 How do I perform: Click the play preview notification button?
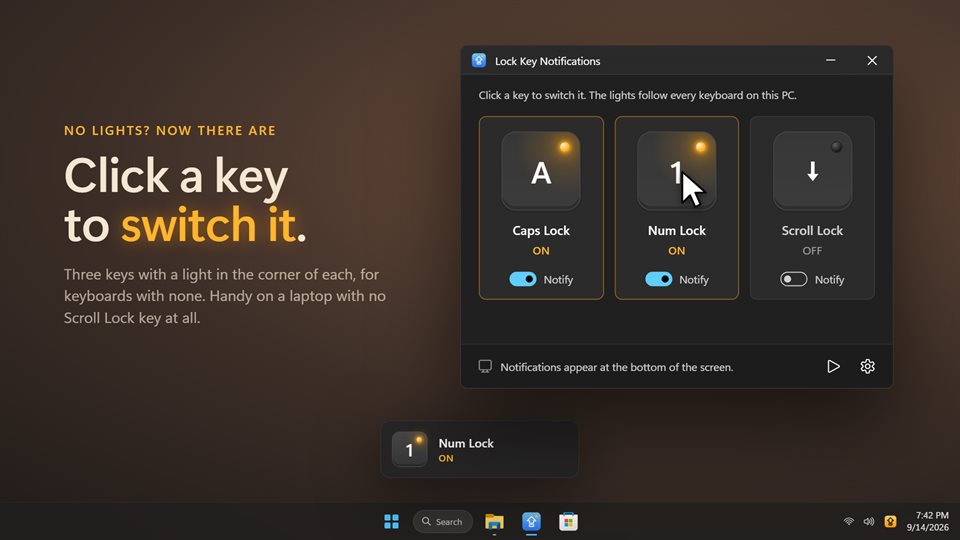pyautogui.click(x=833, y=366)
